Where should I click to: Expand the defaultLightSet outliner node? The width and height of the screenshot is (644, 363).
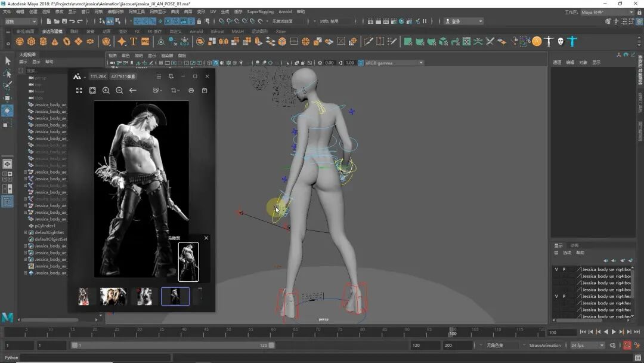tap(25, 232)
